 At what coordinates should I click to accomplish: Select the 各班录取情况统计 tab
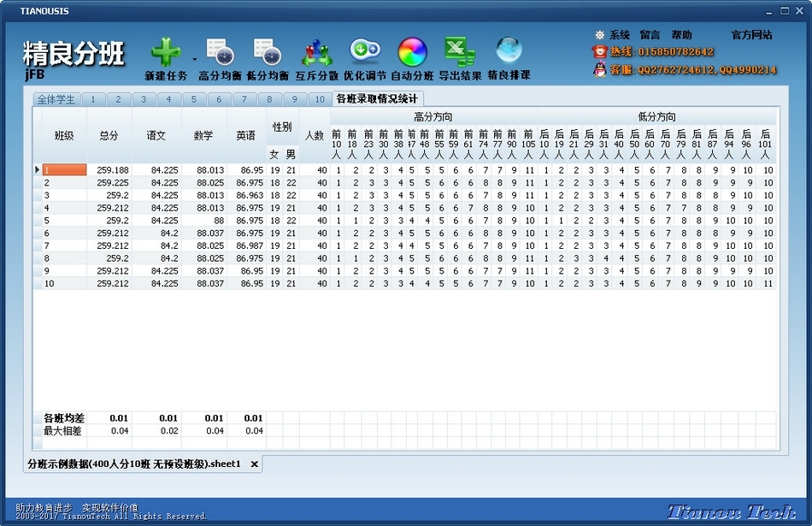tap(377, 99)
